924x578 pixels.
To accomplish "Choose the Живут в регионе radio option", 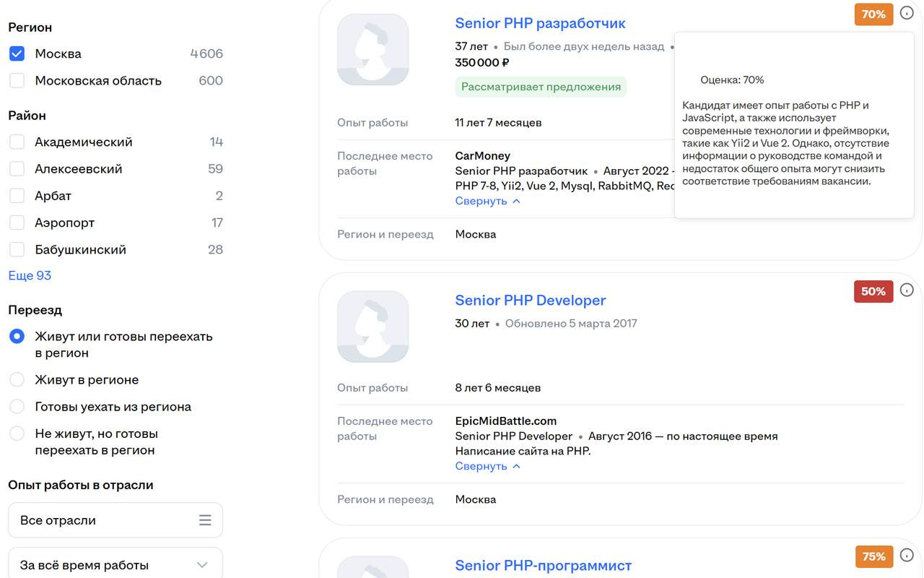I will (17, 379).
